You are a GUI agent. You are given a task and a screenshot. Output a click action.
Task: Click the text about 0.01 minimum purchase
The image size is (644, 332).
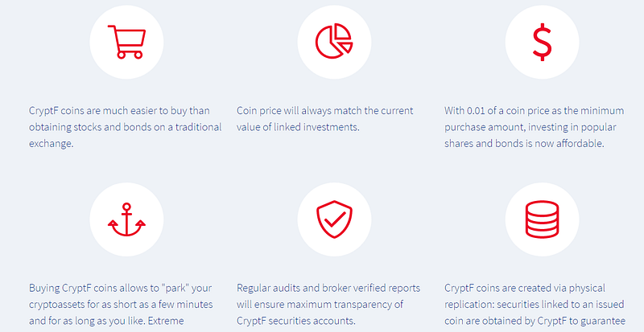pyautogui.click(x=535, y=127)
